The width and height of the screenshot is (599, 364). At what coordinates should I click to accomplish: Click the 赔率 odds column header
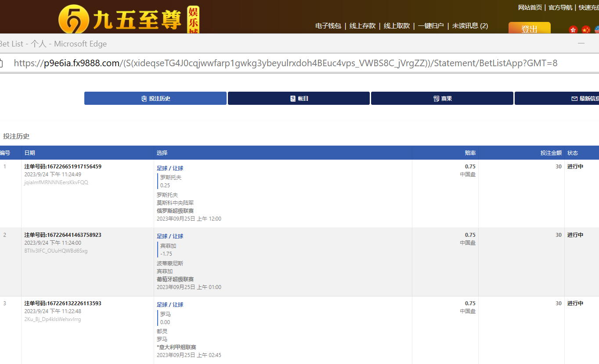(470, 153)
